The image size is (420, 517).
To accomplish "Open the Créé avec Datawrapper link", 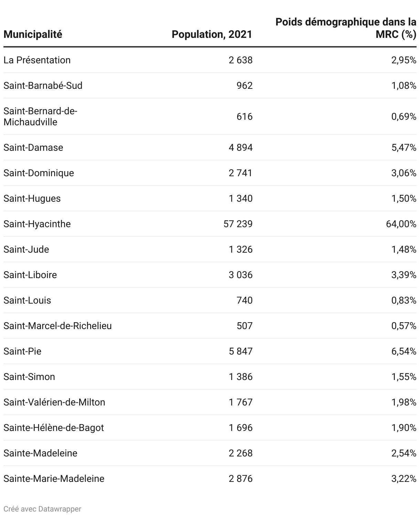I will tap(42, 509).
